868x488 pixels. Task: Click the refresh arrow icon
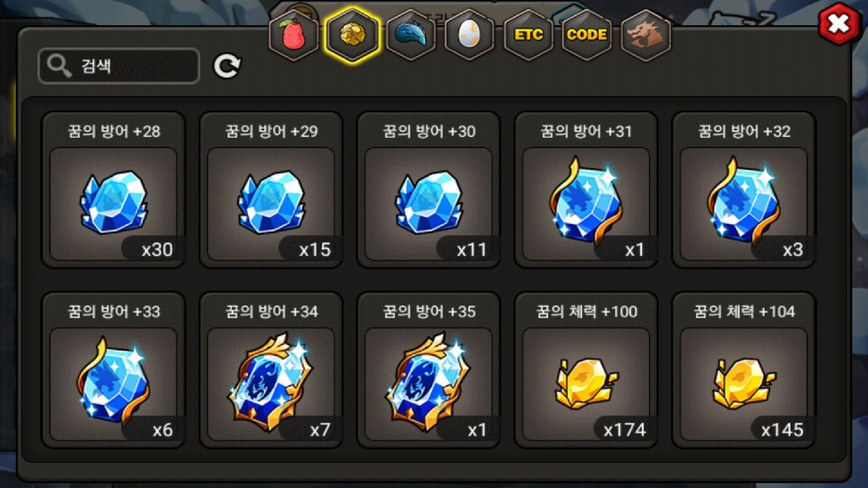227,66
